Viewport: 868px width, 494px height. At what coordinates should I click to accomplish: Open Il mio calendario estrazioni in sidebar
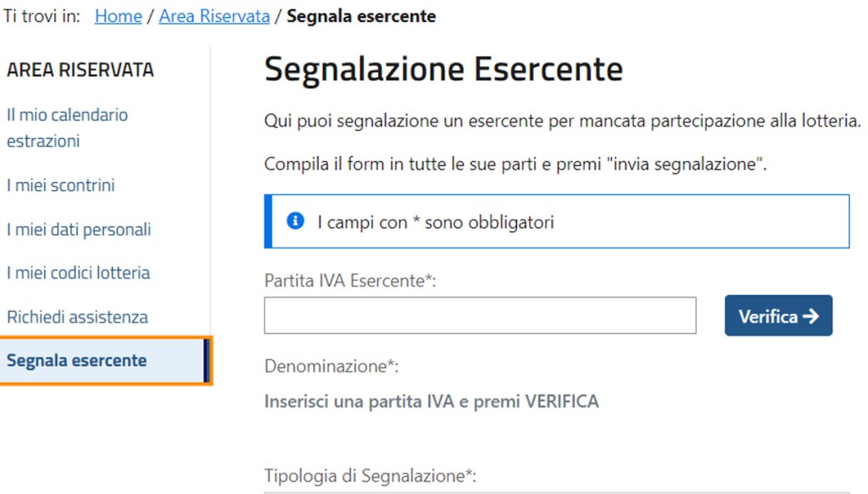coord(67,128)
